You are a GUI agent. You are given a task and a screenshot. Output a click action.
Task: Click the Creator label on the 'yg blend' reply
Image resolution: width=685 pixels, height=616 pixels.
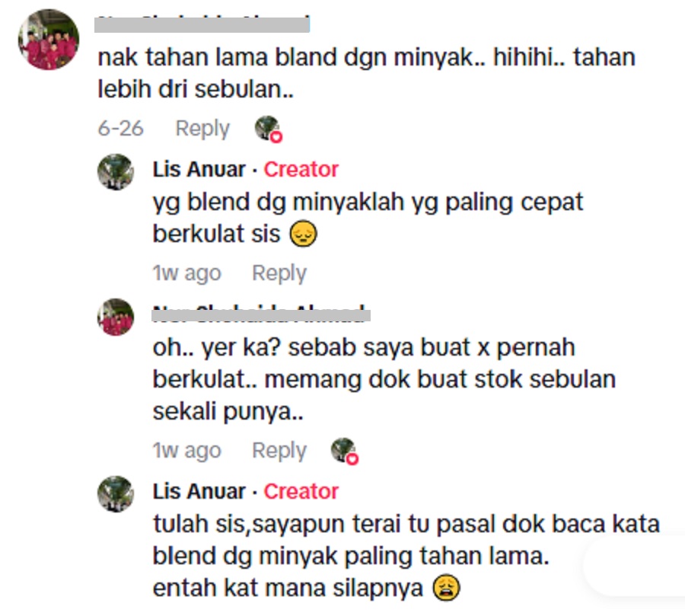(x=301, y=169)
